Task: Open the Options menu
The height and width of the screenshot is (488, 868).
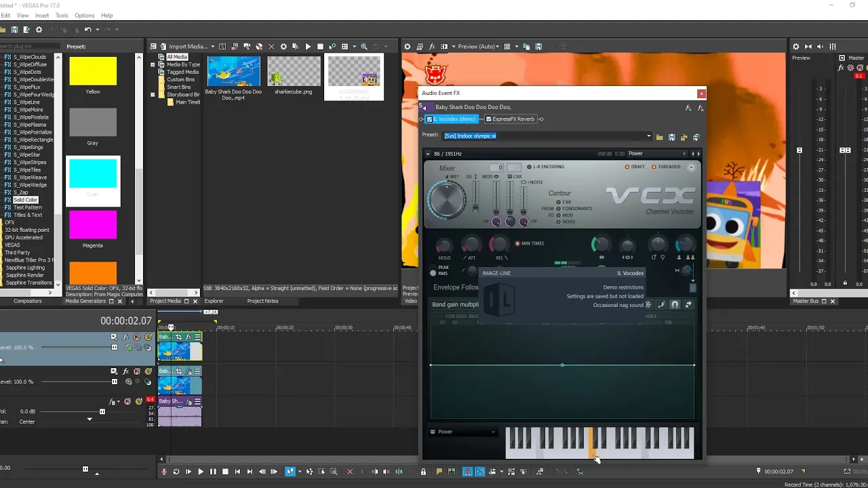Action: pos(85,16)
